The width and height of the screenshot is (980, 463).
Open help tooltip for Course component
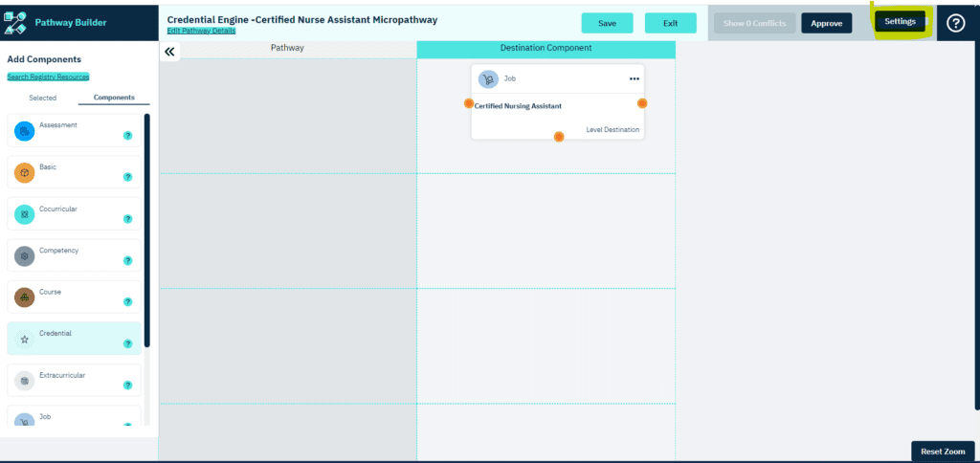coord(127,301)
